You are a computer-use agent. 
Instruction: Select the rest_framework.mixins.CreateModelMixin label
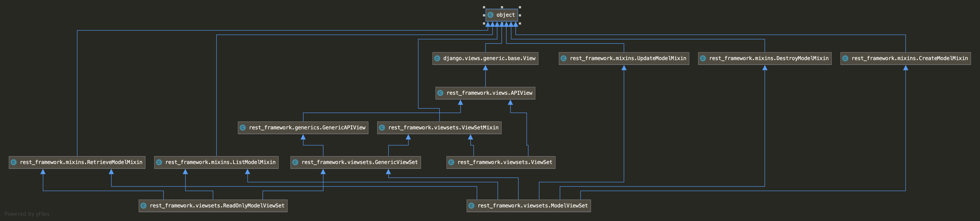(910, 58)
